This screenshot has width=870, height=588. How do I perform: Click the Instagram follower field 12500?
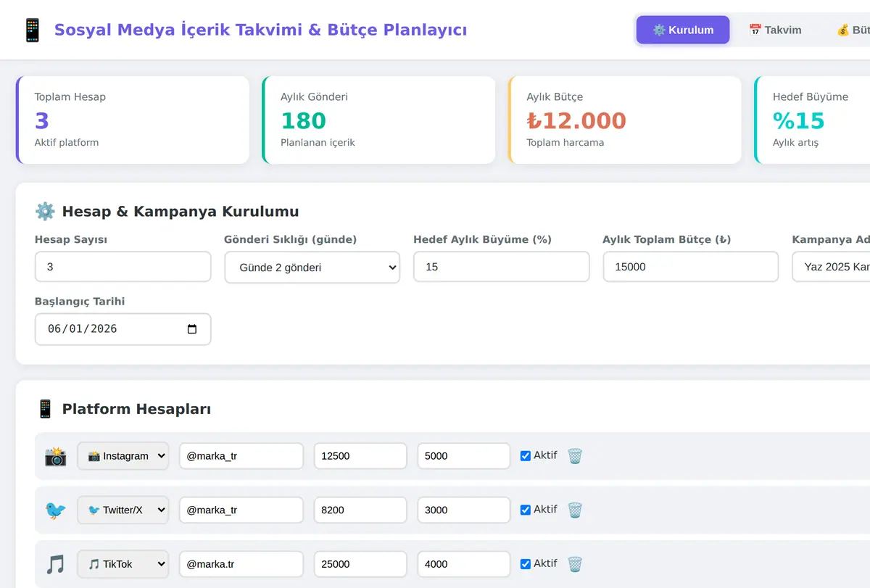tap(360, 456)
